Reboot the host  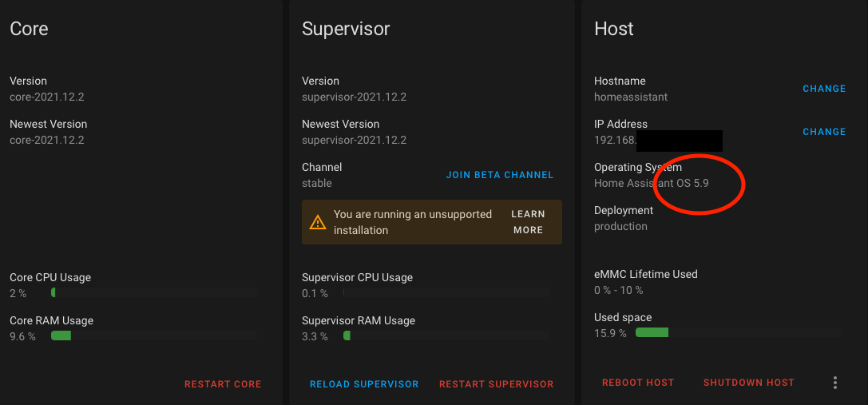[638, 383]
